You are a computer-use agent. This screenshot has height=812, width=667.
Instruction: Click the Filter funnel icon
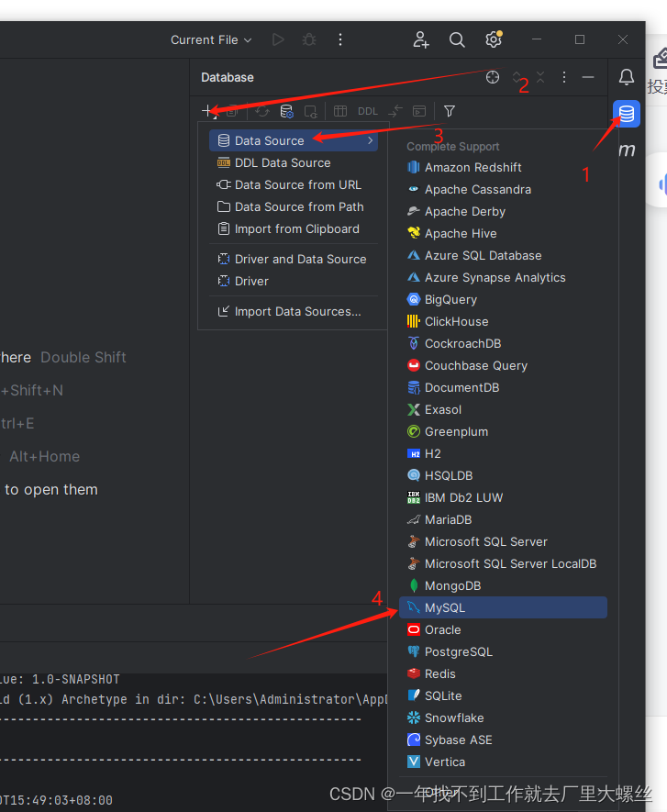450,111
